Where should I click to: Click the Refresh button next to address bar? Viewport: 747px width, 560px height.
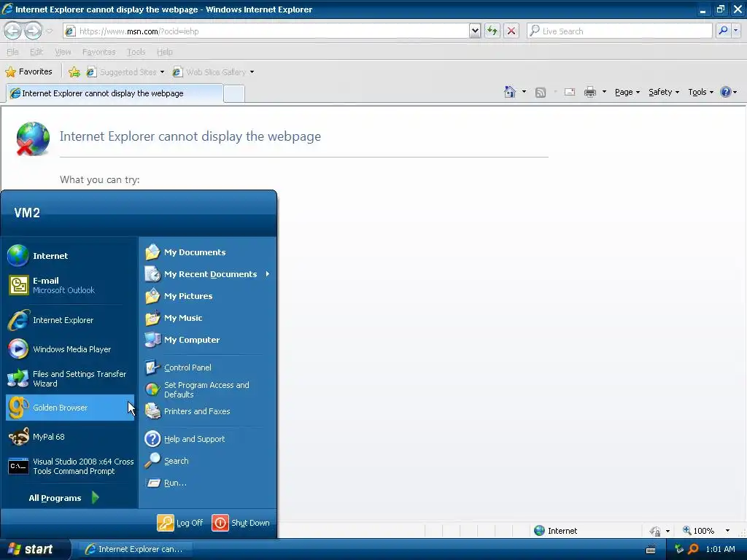click(492, 31)
